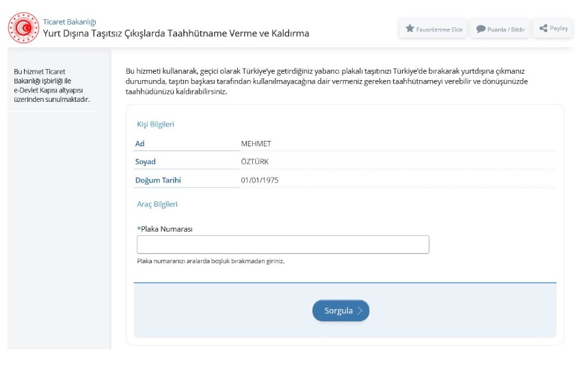Viewport: 588px width, 372px height.
Task: Click the birth date value 01/01/1975
Action: pyautogui.click(x=260, y=181)
